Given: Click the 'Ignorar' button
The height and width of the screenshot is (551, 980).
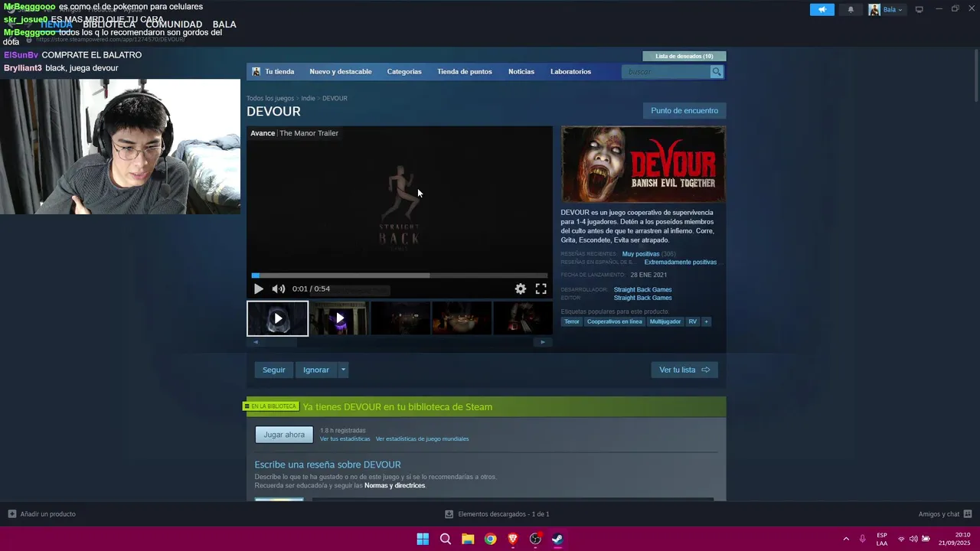Looking at the screenshot, I should pyautogui.click(x=316, y=370).
